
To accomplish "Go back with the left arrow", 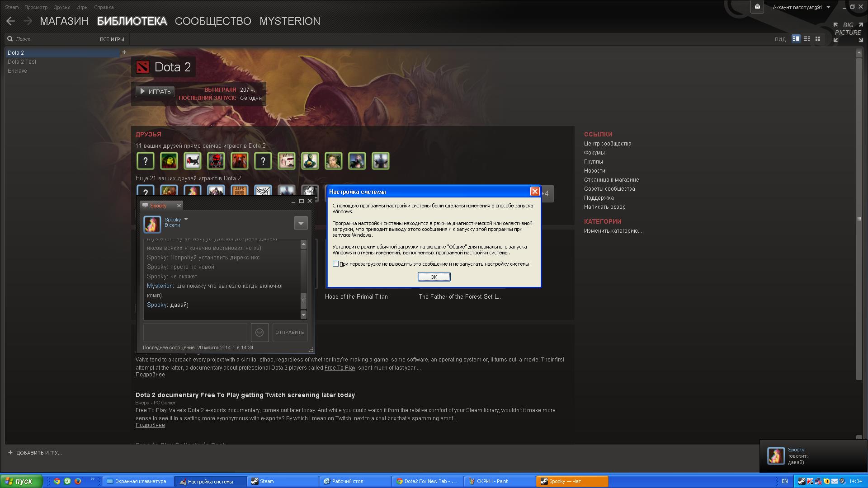I will click(11, 21).
